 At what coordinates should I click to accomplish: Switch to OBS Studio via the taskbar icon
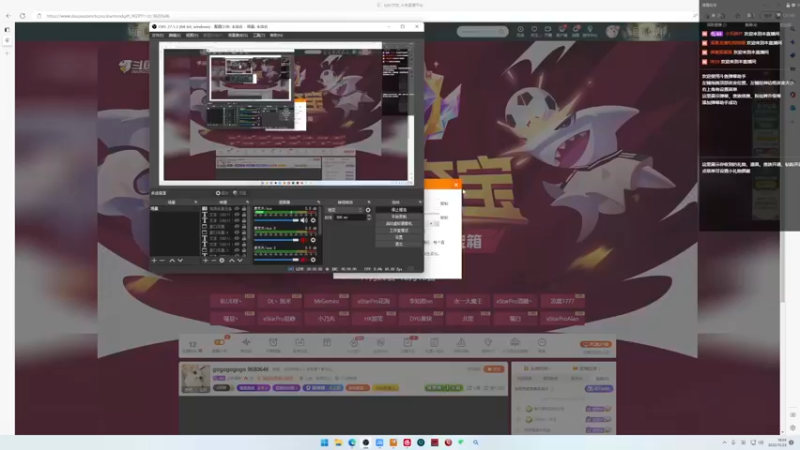(x=366, y=442)
